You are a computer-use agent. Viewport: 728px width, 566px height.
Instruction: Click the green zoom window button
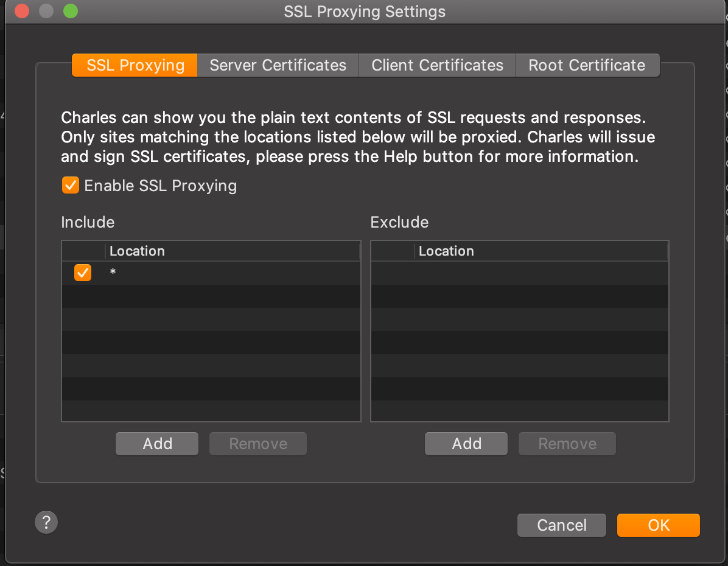(71, 11)
